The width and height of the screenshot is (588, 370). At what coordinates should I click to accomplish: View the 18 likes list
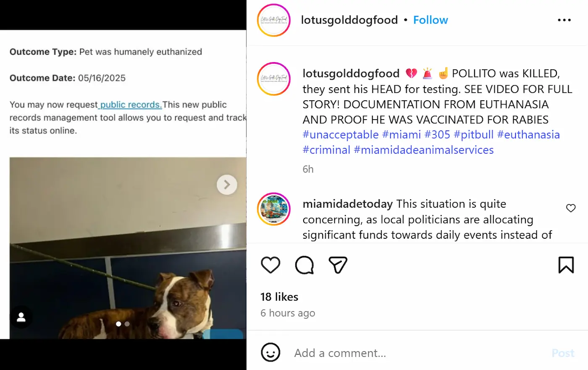pyautogui.click(x=279, y=297)
